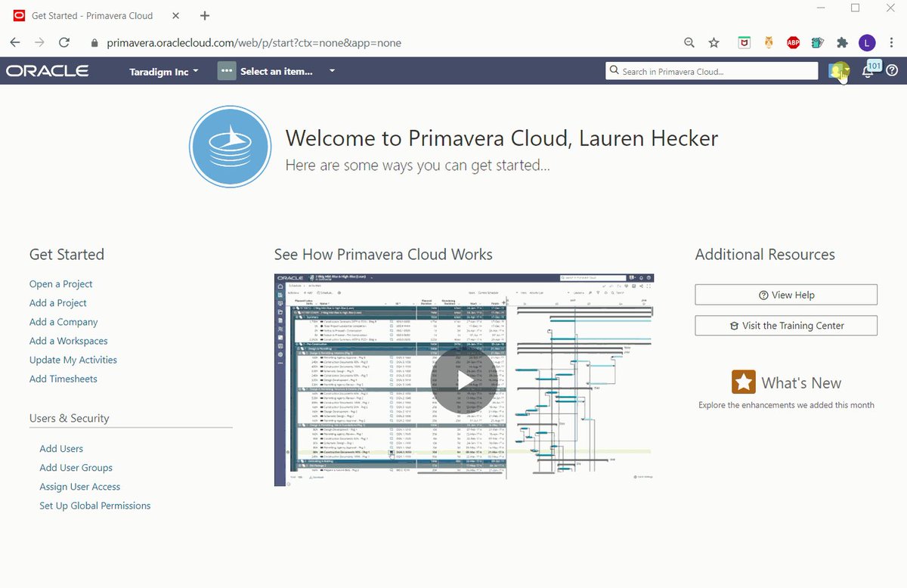Open the Taradigm Inc workspace dropdown
This screenshot has width=907, height=588.
click(164, 71)
